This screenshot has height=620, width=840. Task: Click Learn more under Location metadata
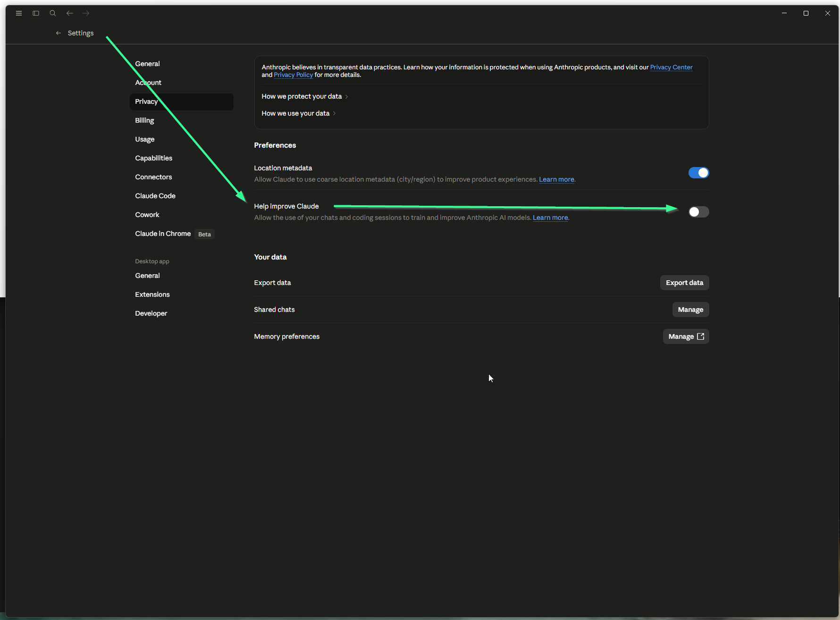[556, 179]
